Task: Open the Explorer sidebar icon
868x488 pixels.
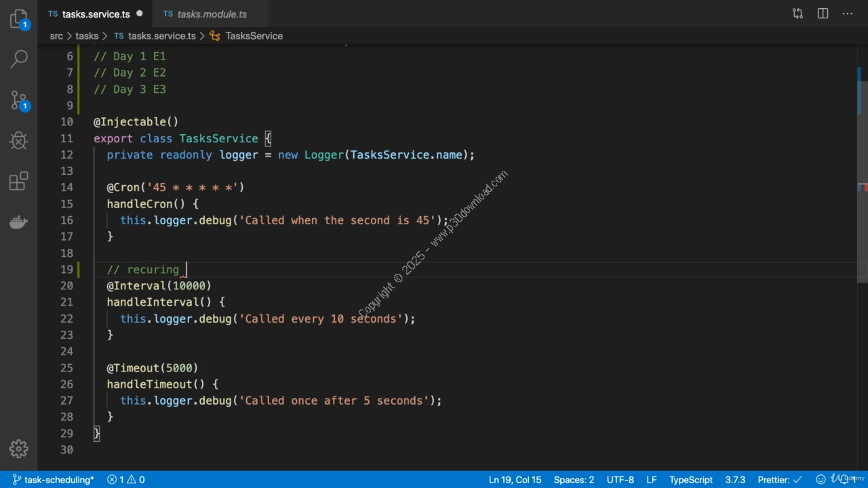Action: pos(18,19)
